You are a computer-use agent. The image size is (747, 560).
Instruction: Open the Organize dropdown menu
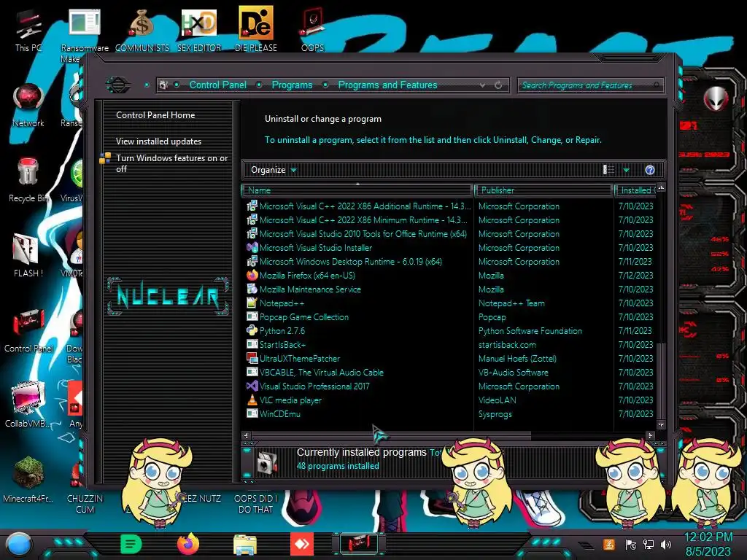coord(274,170)
